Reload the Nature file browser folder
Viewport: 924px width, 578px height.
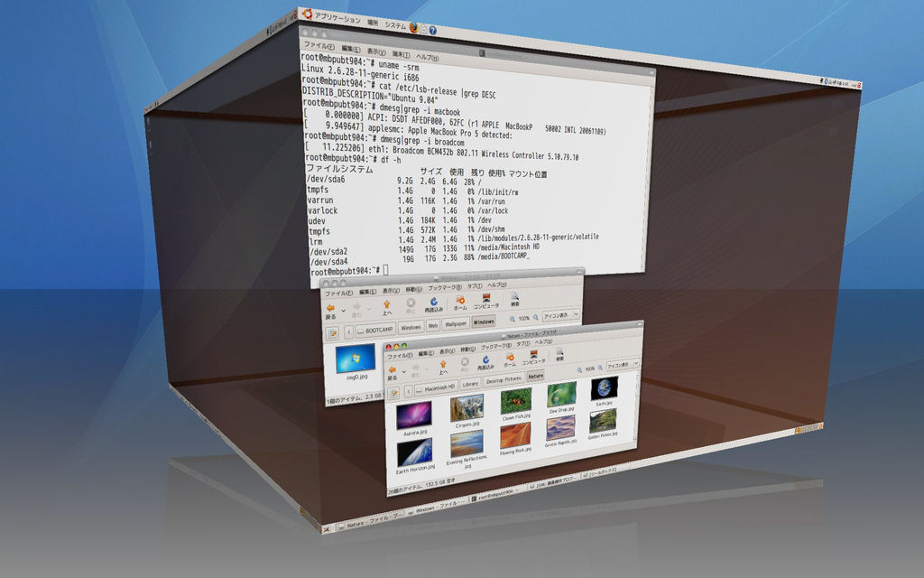tap(485, 363)
